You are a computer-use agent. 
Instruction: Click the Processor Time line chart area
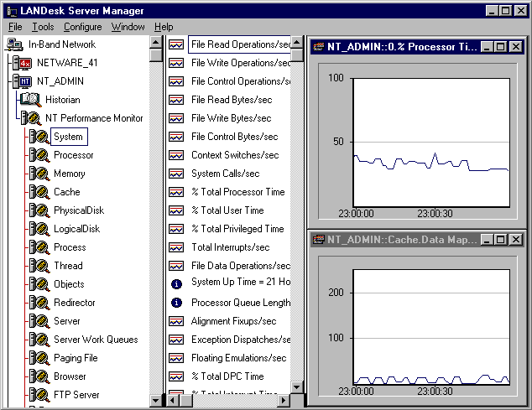click(x=431, y=143)
